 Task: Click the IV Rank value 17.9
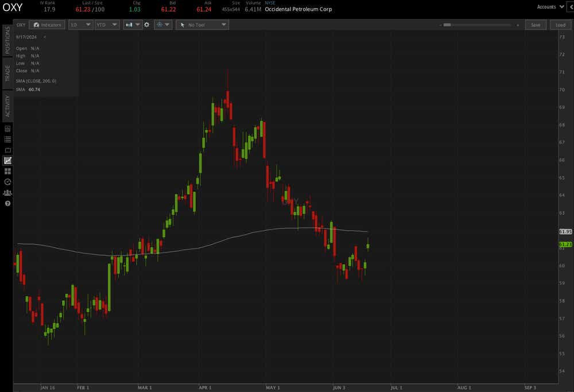[49, 10]
